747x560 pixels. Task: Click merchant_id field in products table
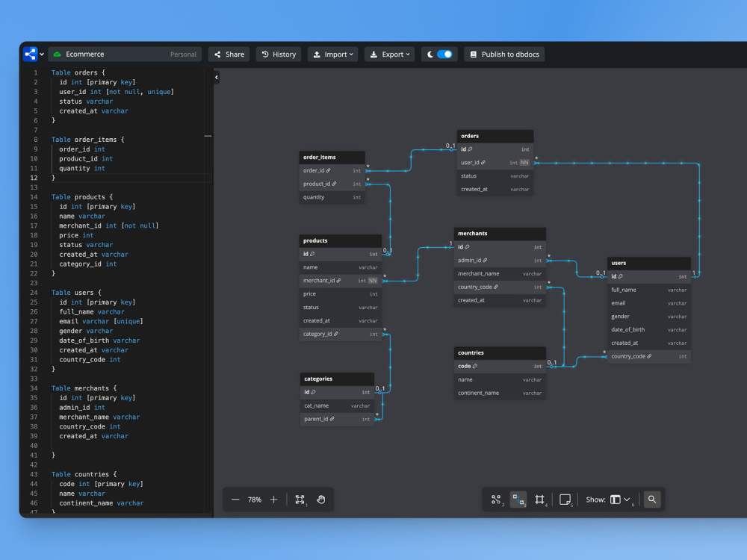pos(340,281)
